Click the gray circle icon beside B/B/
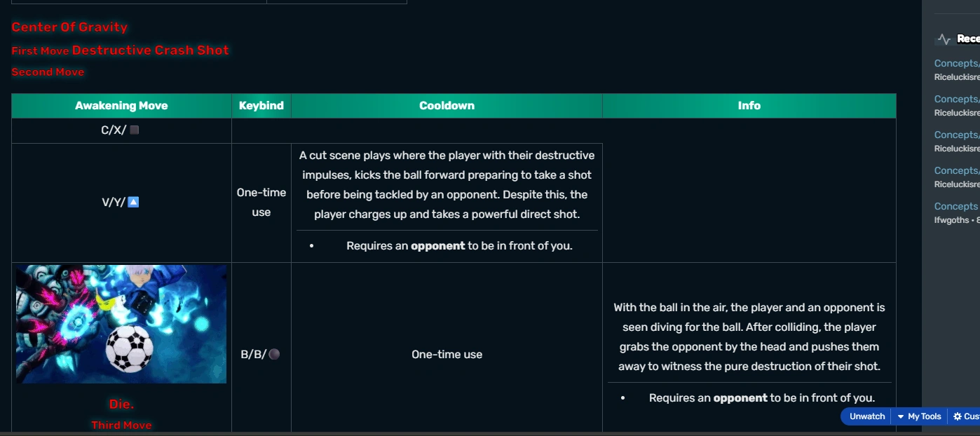Viewport: 980px width, 436px height. coord(274,355)
